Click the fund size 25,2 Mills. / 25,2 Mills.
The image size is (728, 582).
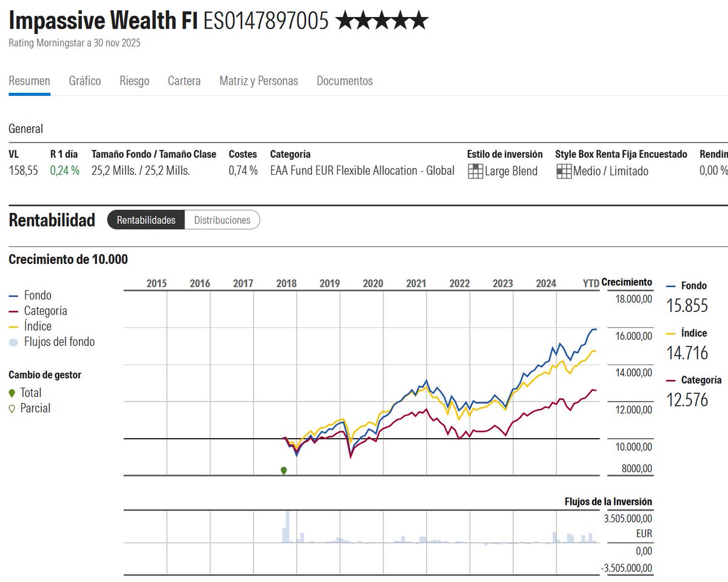[141, 171]
